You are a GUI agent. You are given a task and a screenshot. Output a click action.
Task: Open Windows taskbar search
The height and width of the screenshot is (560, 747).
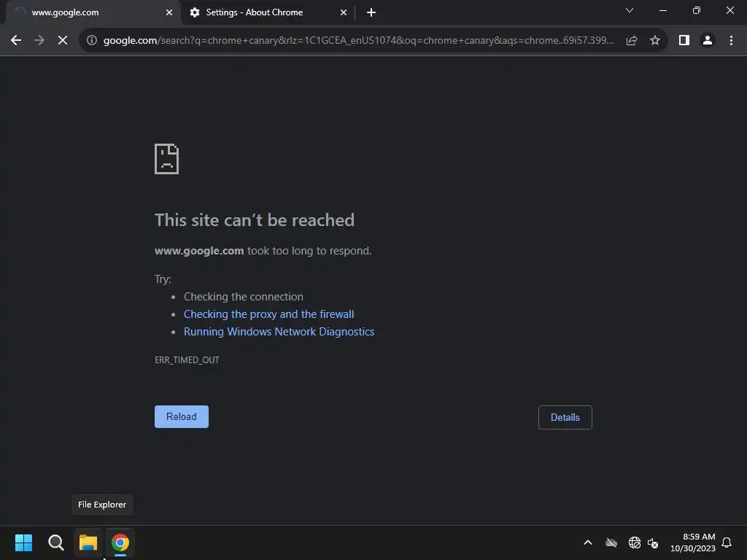(x=55, y=542)
